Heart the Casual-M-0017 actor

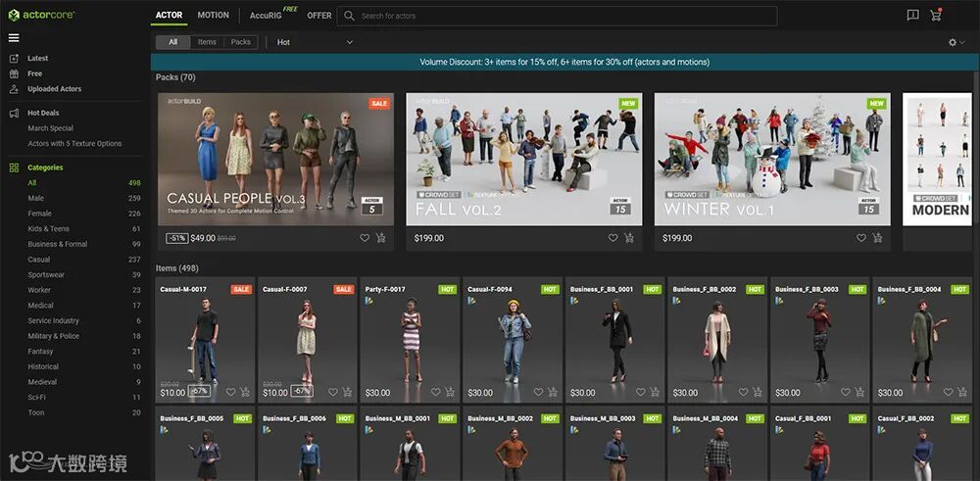(230, 392)
